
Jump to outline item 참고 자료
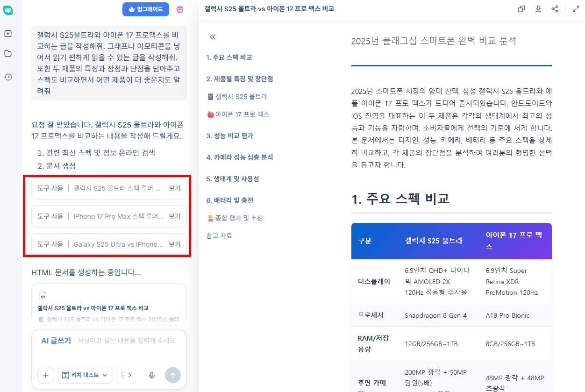(219, 236)
